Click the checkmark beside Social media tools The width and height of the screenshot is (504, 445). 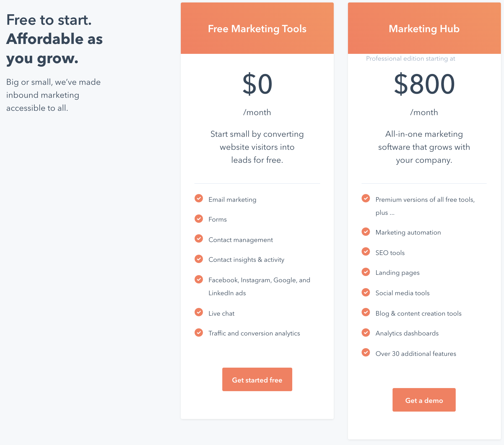pos(366,292)
